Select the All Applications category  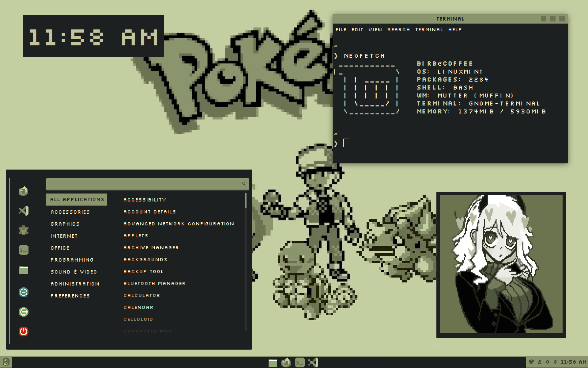(77, 199)
